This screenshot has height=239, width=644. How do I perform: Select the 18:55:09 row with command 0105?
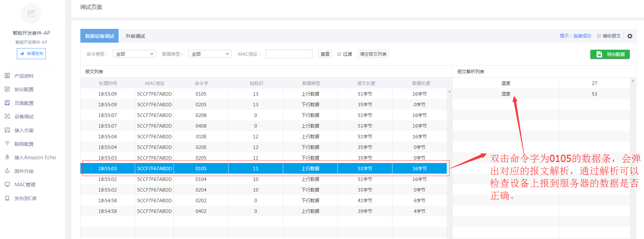click(x=264, y=94)
